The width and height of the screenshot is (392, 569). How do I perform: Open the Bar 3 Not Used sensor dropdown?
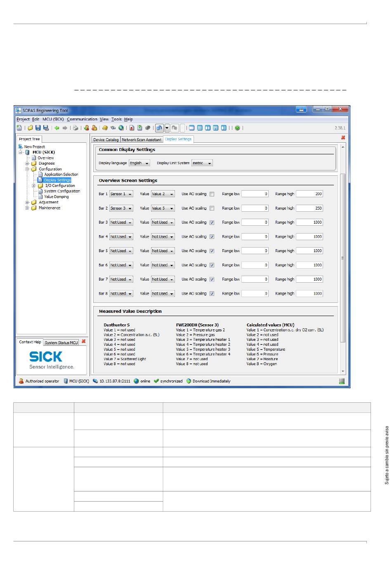coord(121,222)
